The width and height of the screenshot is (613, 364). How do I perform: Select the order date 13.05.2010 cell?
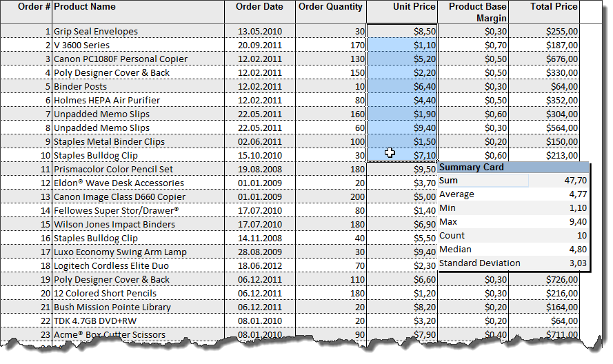(x=260, y=31)
